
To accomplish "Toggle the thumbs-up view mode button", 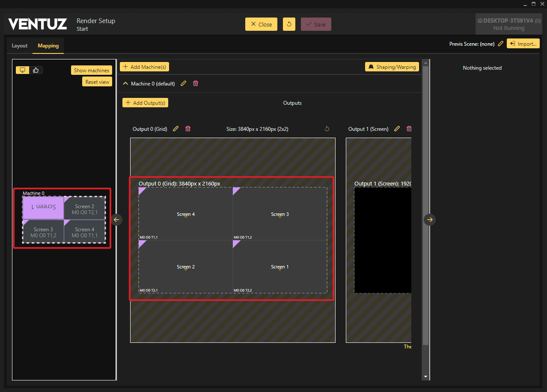I will pos(36,70).
